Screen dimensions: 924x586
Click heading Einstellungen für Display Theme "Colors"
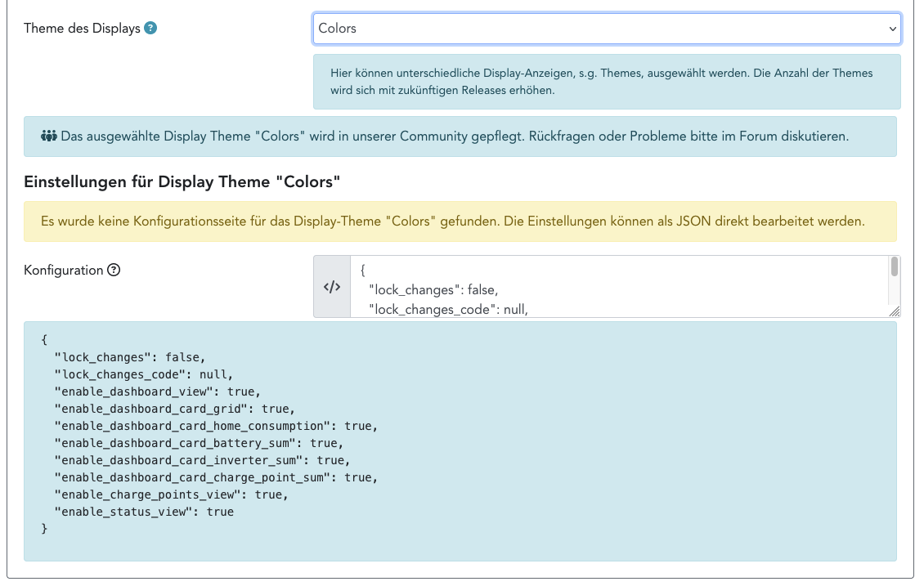point(182,181)
